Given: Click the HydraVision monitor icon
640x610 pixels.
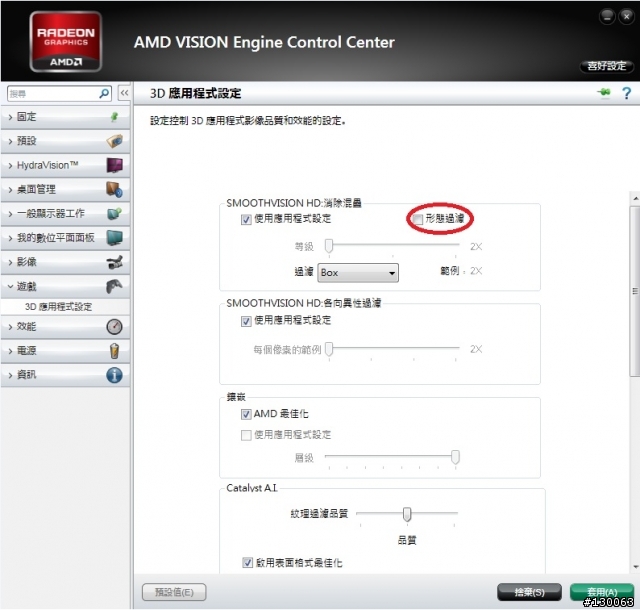Looking at the screenshot, I should [x=114, y=165].
